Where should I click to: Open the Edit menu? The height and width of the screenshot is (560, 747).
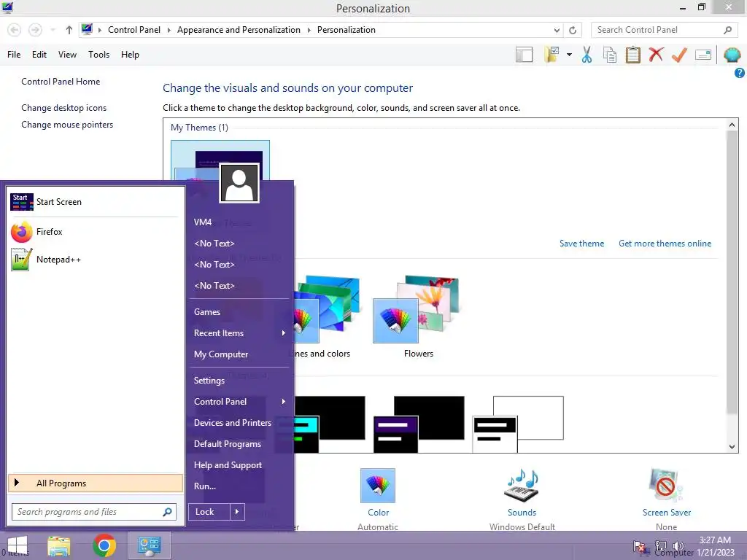[x=39, y=55]
